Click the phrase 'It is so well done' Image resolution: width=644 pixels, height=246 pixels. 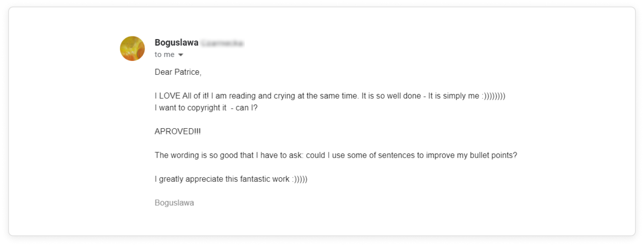point(391,96)
